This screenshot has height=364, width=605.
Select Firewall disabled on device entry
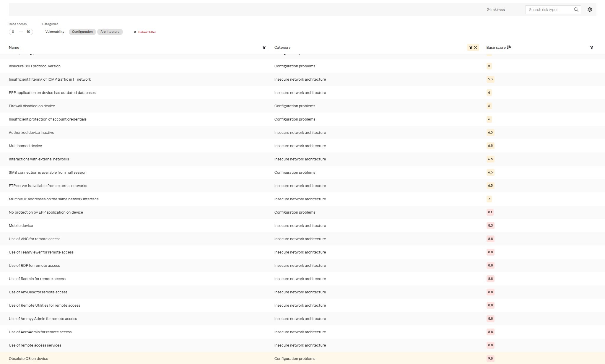click(32, 106)
